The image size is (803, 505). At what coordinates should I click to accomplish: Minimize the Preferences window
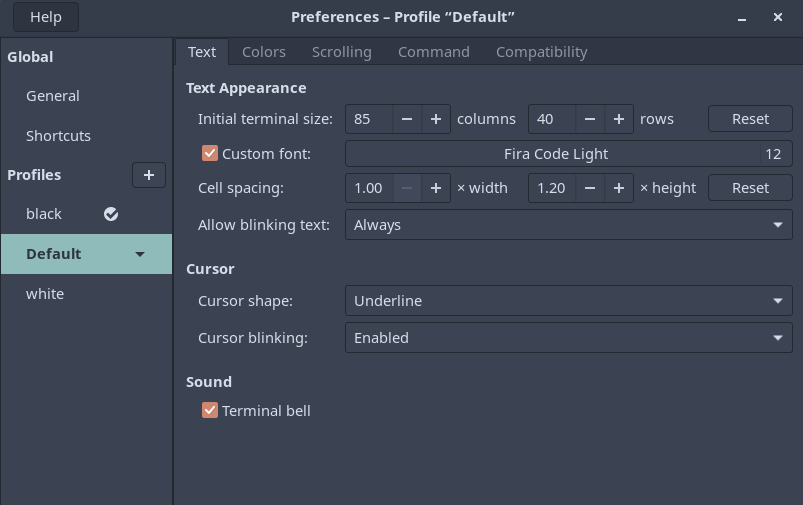tap(742, 17)
